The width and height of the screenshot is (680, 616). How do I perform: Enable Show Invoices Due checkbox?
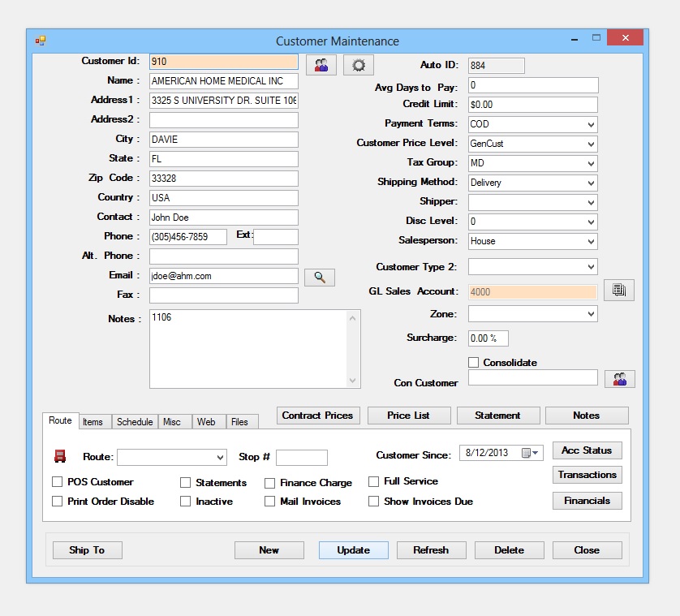tap(373, 501)
